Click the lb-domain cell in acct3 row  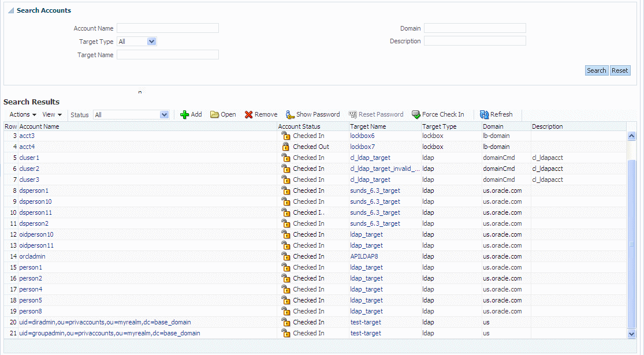[x=496, y=136]
